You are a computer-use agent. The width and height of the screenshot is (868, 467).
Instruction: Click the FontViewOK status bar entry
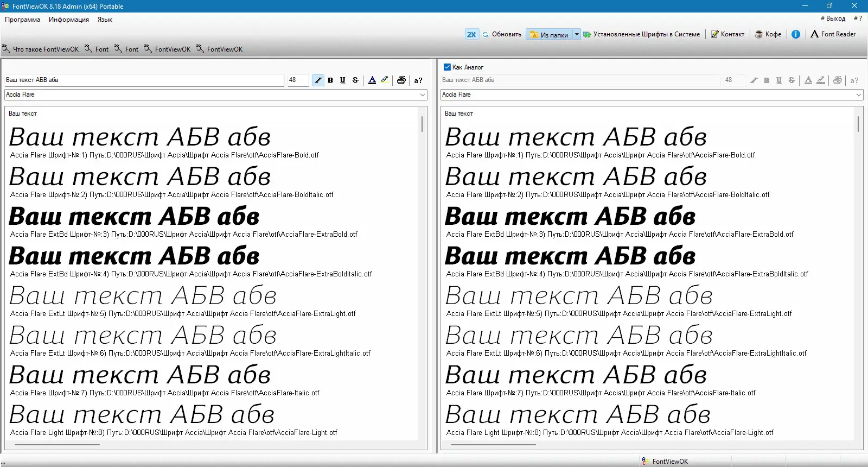click(x=665, y=462)
